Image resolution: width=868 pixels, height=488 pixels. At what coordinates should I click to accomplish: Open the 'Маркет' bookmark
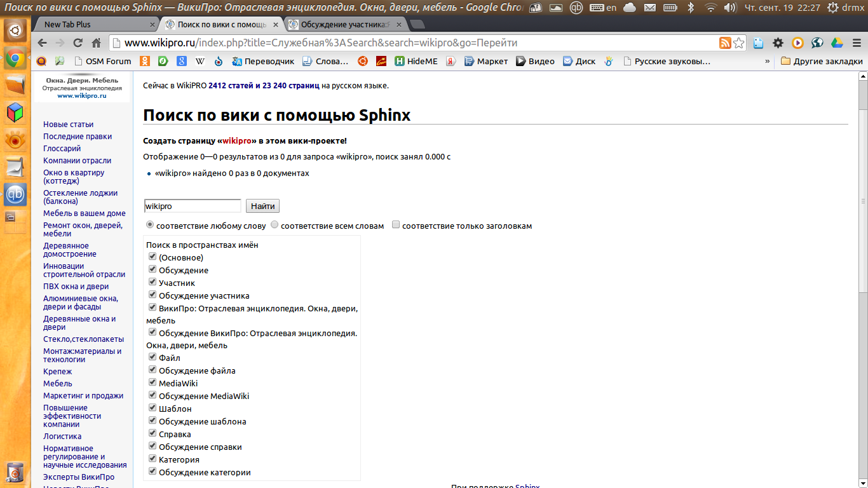pos(486,61)
